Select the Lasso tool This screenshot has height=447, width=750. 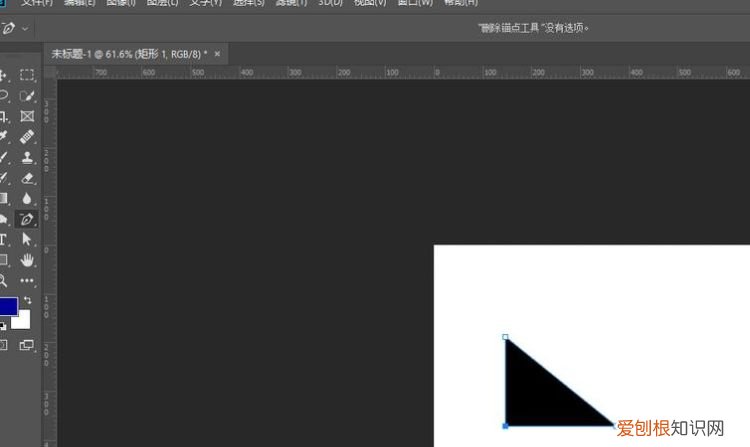3,95
